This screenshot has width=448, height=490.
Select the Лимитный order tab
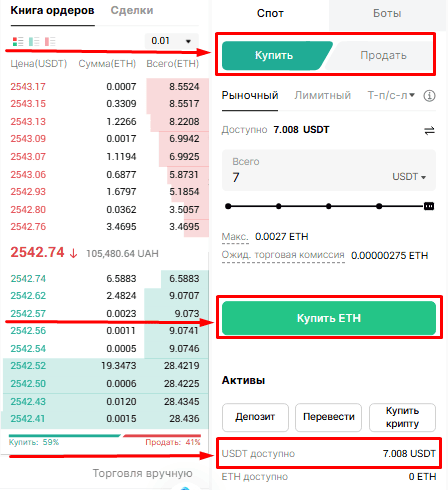pos(323,95)
